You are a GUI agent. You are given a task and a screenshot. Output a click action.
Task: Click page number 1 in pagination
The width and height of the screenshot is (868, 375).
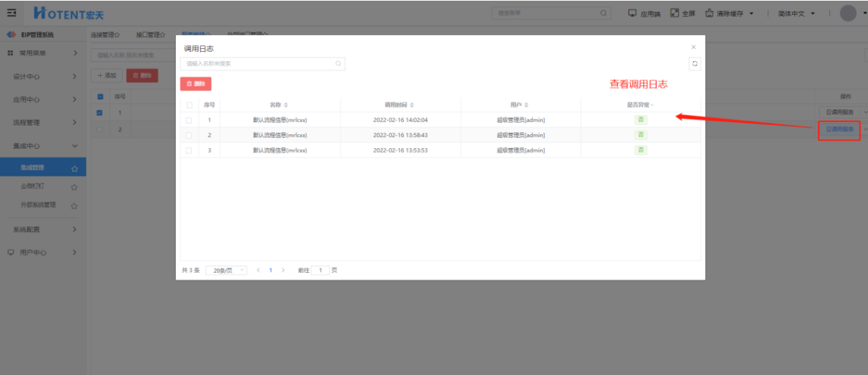click(271, 271)
